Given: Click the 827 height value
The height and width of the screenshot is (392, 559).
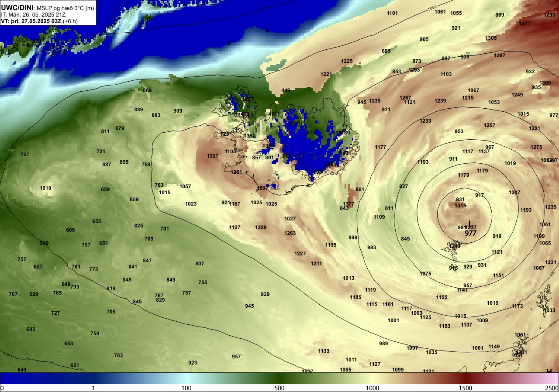Looking at the screenshot, I should click(404, 186).
